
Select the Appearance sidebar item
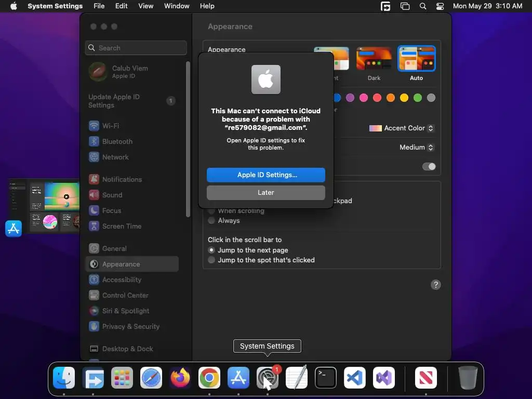point(131,264)
